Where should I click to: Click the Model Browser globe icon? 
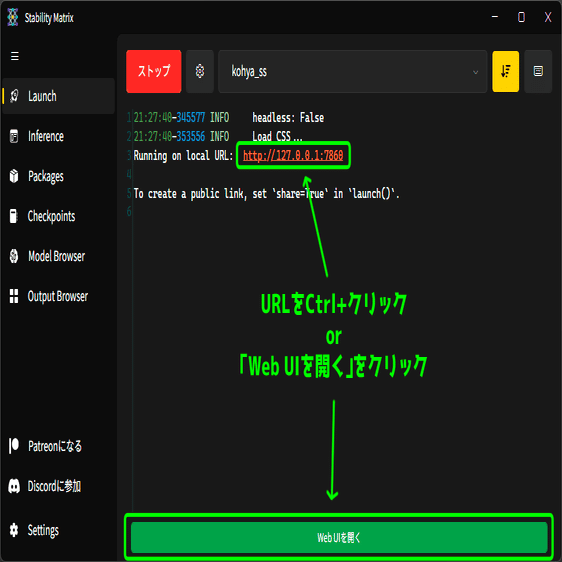point(14,256)
